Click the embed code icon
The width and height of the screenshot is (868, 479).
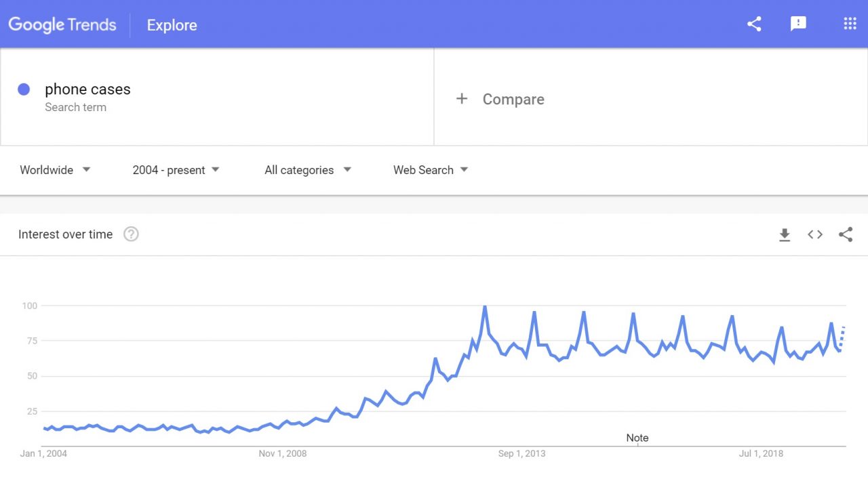815,234
